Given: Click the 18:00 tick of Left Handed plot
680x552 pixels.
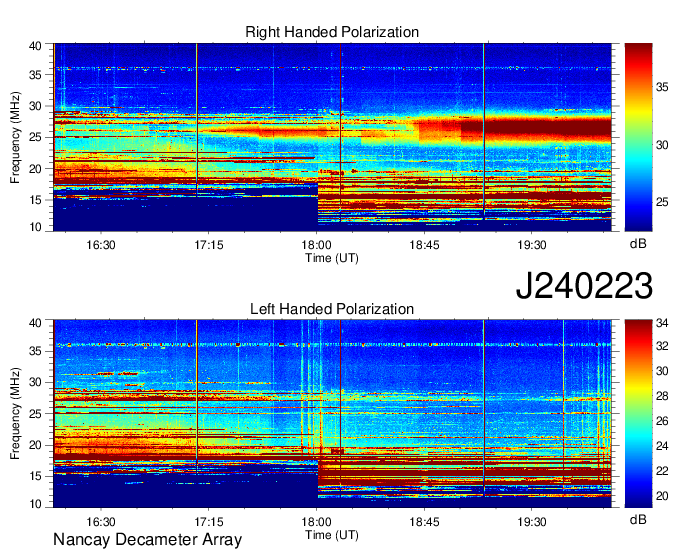Looking at the screenshot, I should click(316, 522).
